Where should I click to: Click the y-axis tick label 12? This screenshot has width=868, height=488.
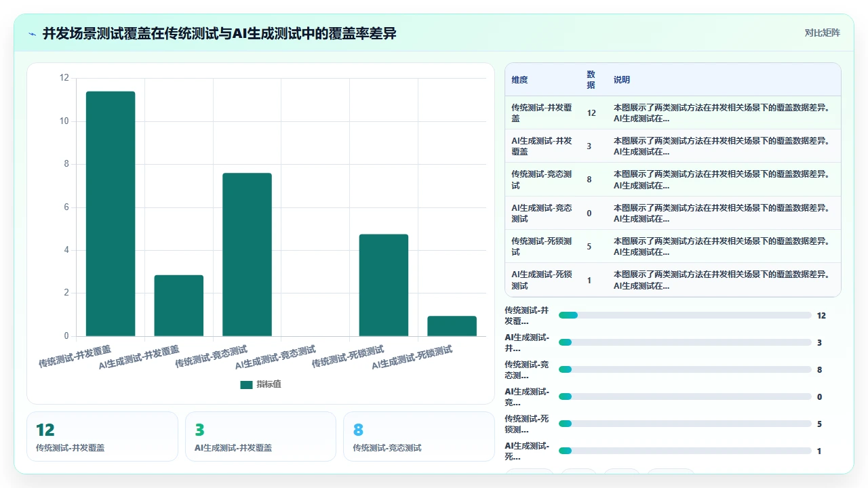64,78
